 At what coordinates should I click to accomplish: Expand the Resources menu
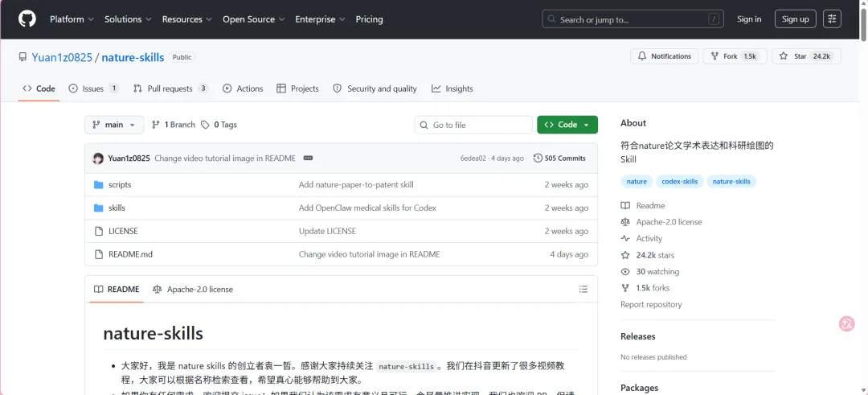[187, 19]
